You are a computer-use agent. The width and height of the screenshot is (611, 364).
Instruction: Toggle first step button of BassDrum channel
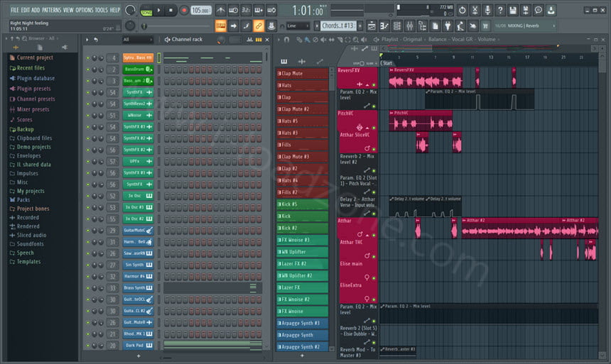click(167, 70)
